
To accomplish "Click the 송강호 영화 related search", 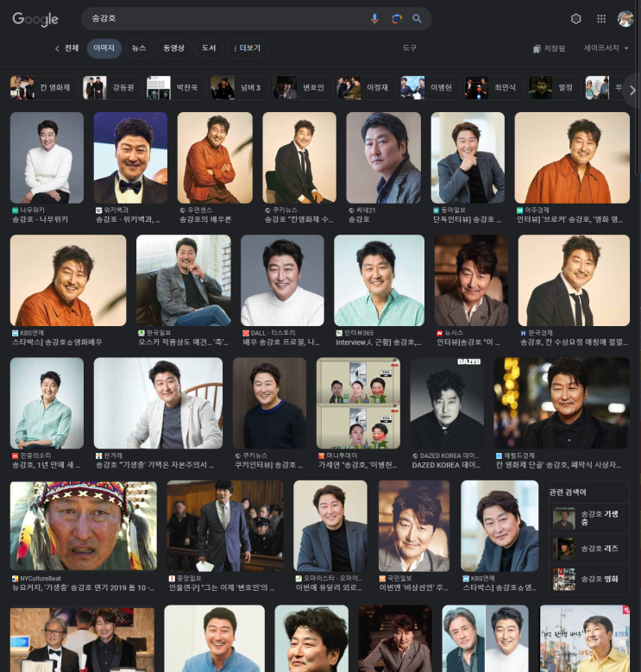I will 589,579.
